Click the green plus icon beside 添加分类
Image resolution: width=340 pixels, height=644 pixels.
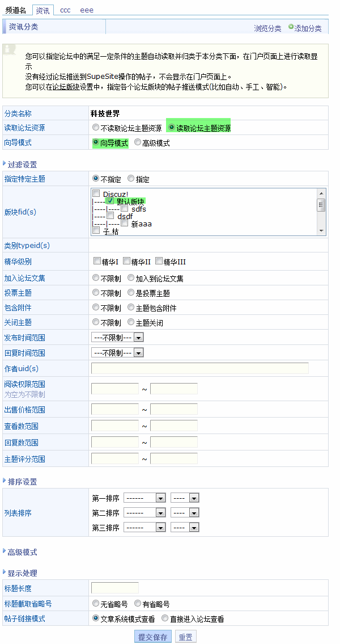click(x=291, y=27)
